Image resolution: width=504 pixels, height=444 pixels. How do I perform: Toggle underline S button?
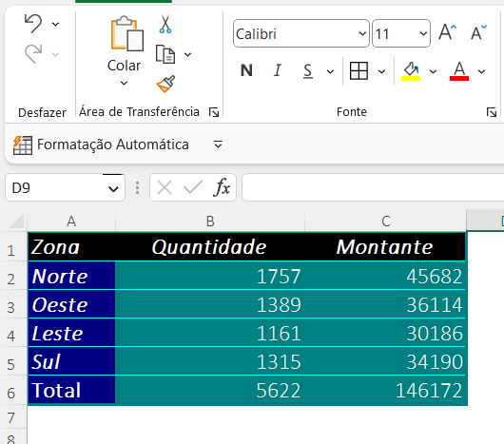[307, 71]
